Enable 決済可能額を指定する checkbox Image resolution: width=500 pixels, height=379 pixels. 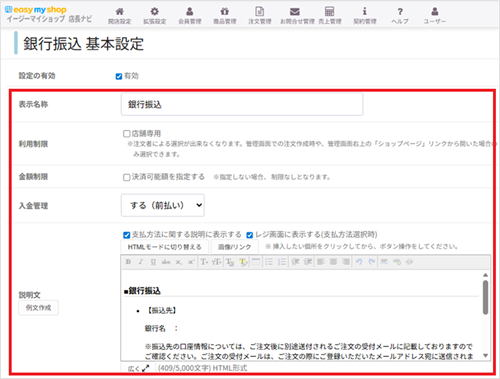pyautogui.click(x=126, y=177)
